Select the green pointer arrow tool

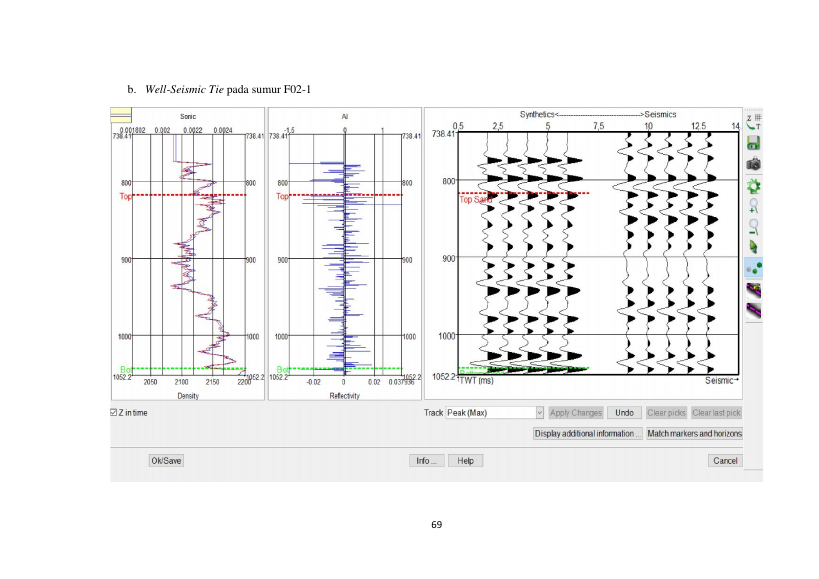[753, 247]
